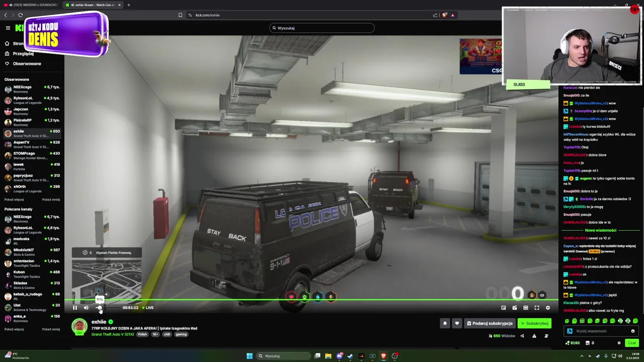644x362 pixels.
Task: Open CSG promo banner thumbnail on stream
Action: pyautogui.click(x=480, y=57)
